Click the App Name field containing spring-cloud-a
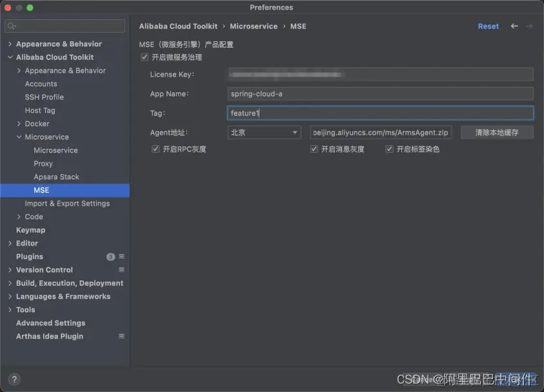 click(380, 94)
